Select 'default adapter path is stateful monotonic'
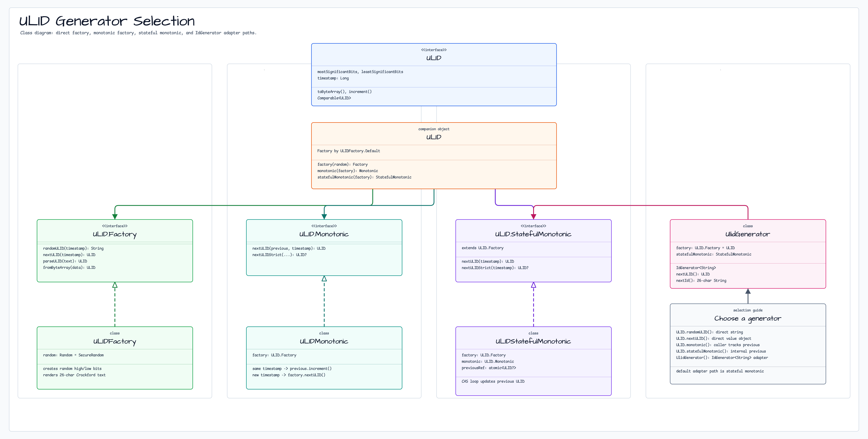868x439 pixels. (x=720, y=371)
